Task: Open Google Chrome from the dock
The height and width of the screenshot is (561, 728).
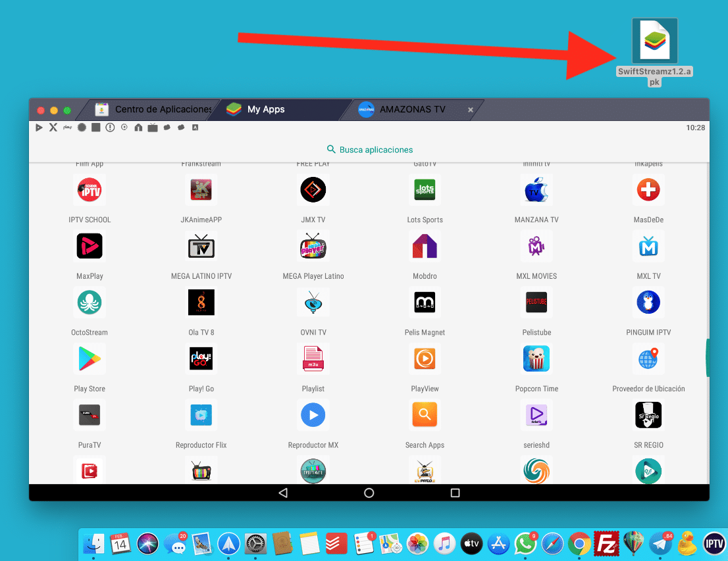Action: pyautogui.click(x=579, y=545)
